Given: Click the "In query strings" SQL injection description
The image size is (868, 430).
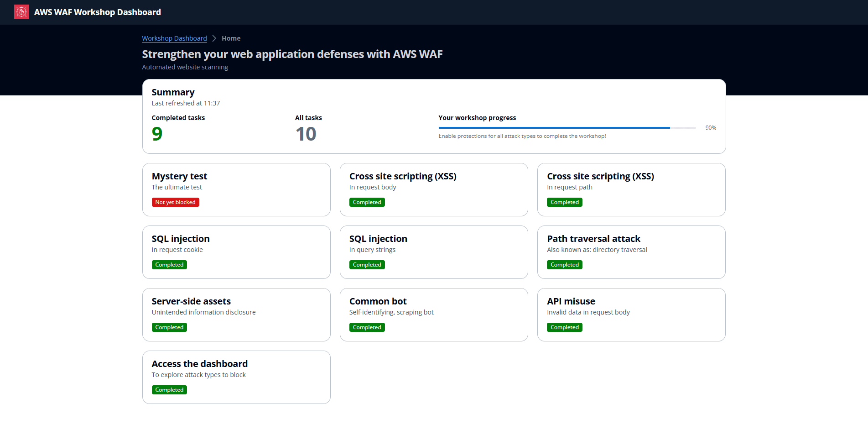Looking at the screenshot, I should [x=373, y=250].
